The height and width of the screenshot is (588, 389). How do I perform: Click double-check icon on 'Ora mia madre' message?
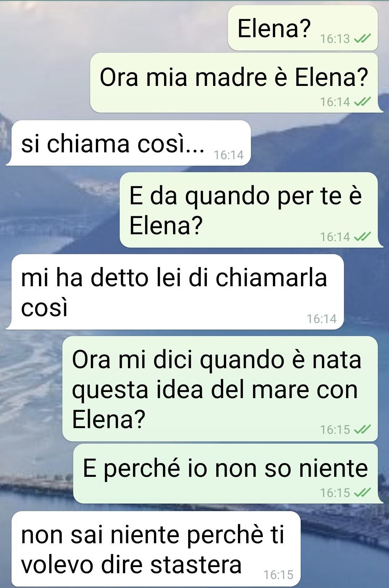tap(362, 102)
